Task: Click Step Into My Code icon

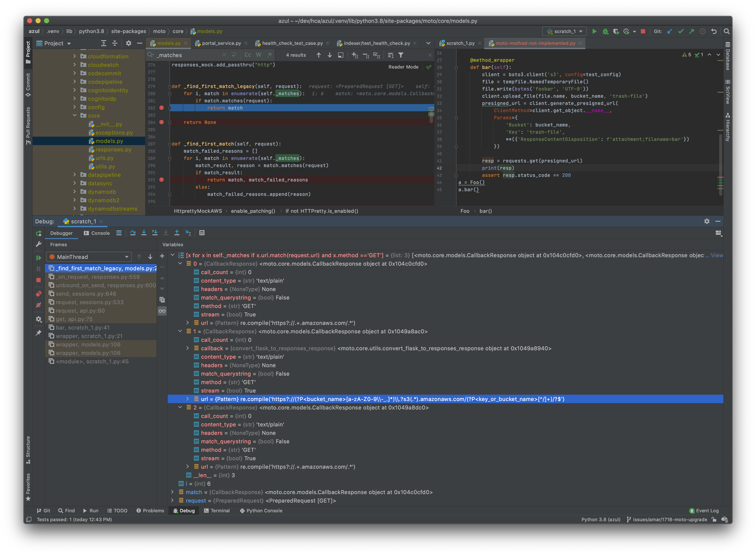Action: click(x=155, y=233)
